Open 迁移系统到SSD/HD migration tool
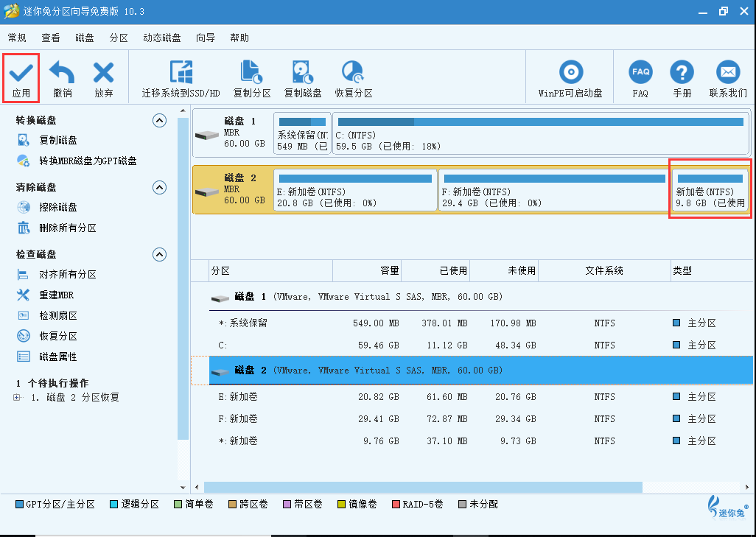This screenshot has height=537, width=756. coord(181,80)
